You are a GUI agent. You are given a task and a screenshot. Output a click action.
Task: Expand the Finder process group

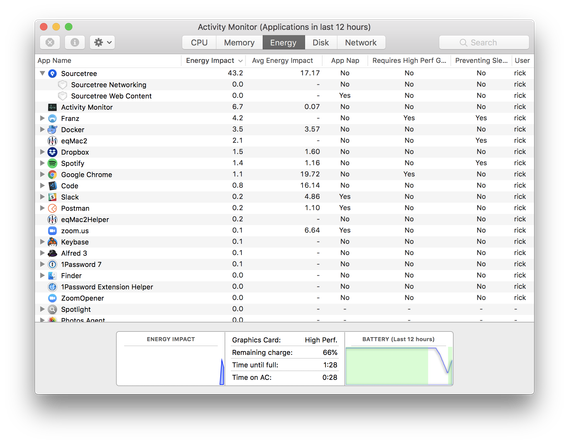(x=42, y=276)
